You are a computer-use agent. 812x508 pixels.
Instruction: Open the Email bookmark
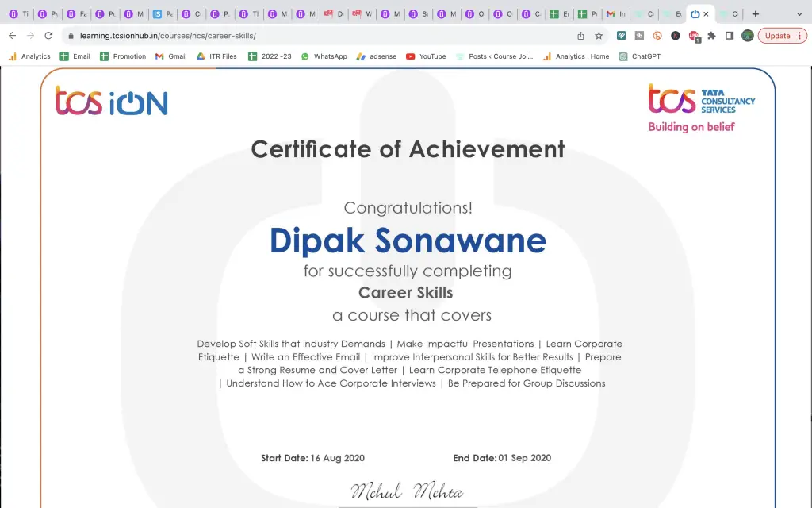pyautogui.click(x=75, y=56)
